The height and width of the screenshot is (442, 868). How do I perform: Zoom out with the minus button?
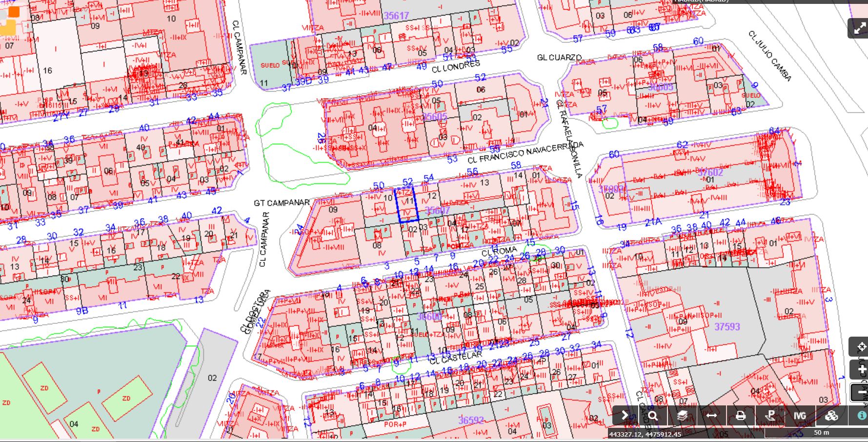point(860,392)
